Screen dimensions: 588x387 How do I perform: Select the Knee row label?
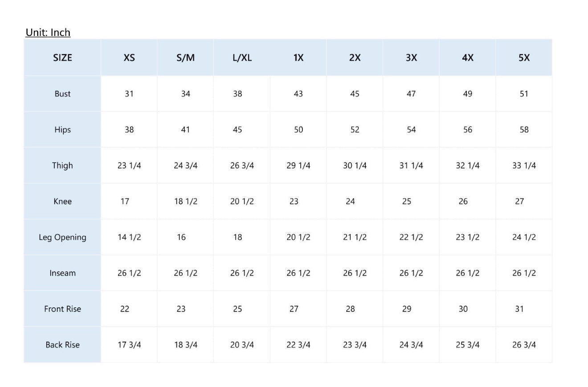coord(62,201)
